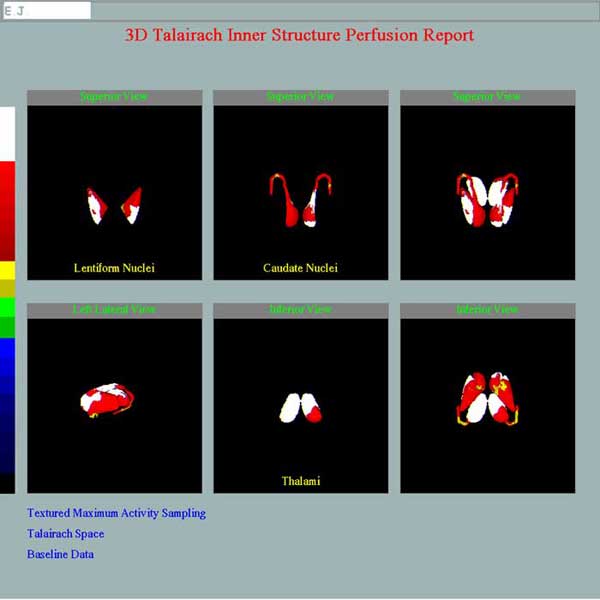600x600 pixels.
Task: Select the "Caudate Nuclei" caption
Action: pos(300,268)
